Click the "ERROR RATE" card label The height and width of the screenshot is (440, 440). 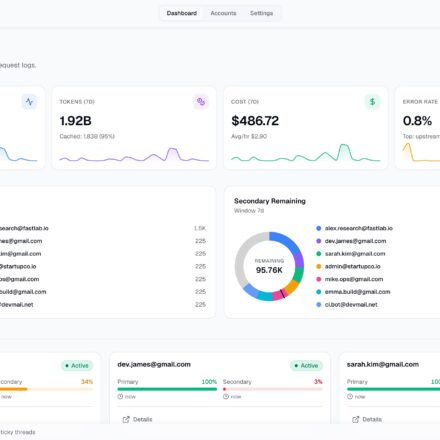click(x=420, y=102)
